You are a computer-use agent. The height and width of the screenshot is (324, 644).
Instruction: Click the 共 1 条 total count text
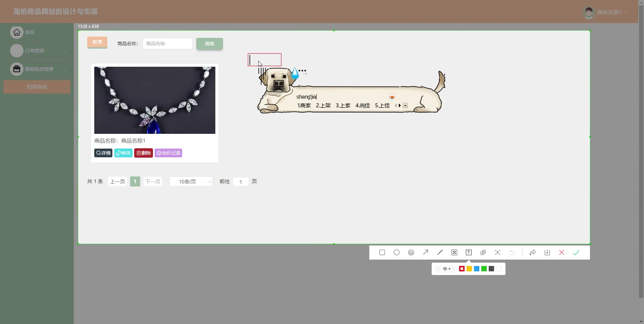[x=95, y=181]
